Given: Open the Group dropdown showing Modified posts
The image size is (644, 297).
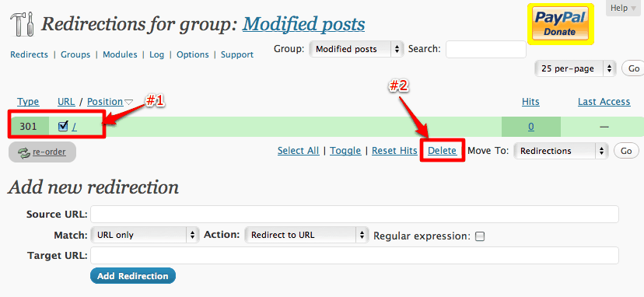Looking at the screenshot, I should (355, 49).
